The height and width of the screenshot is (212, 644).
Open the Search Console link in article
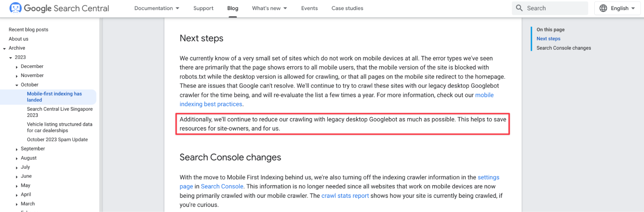point(222,187)
